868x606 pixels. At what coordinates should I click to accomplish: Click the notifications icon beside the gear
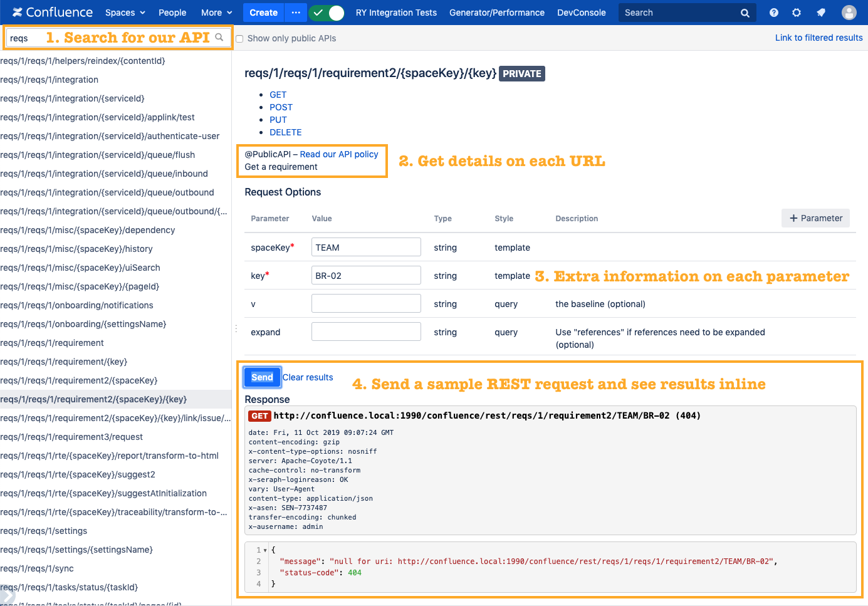[x=821, y=13]
